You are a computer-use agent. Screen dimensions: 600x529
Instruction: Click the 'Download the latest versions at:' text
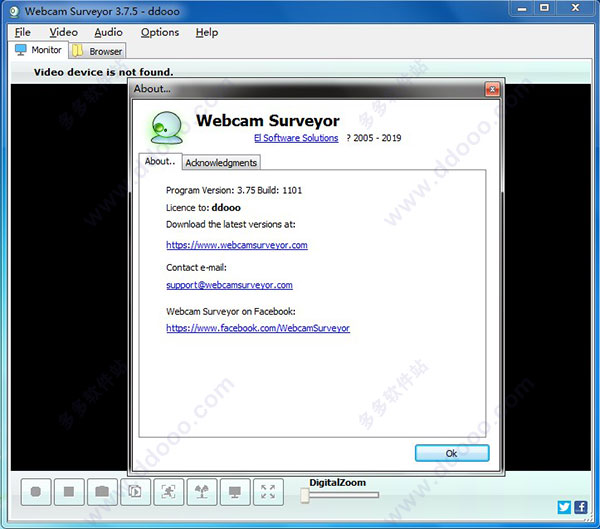click(231, 224)
